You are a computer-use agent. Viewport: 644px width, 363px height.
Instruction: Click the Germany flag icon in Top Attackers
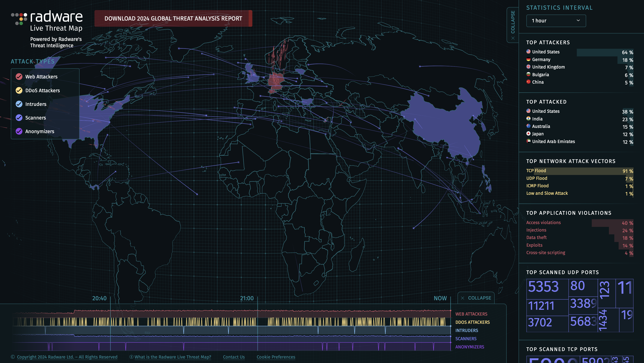(x=528, y=59)
